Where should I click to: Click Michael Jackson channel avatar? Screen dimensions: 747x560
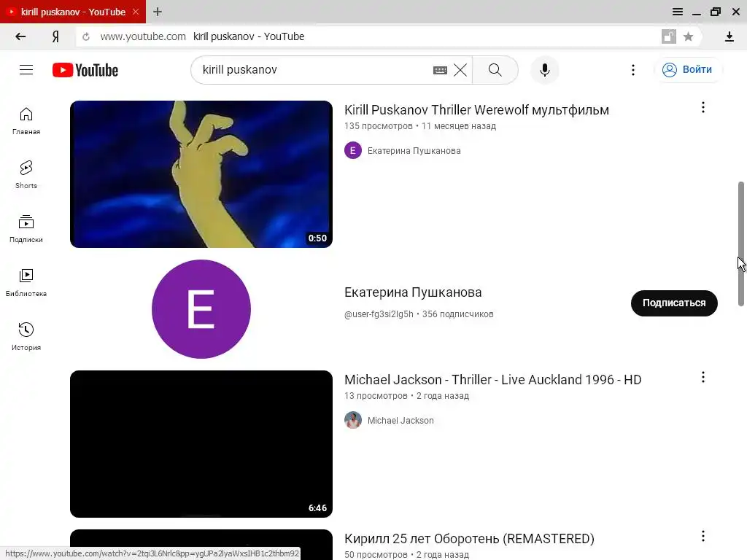click(x=353, y=420)
